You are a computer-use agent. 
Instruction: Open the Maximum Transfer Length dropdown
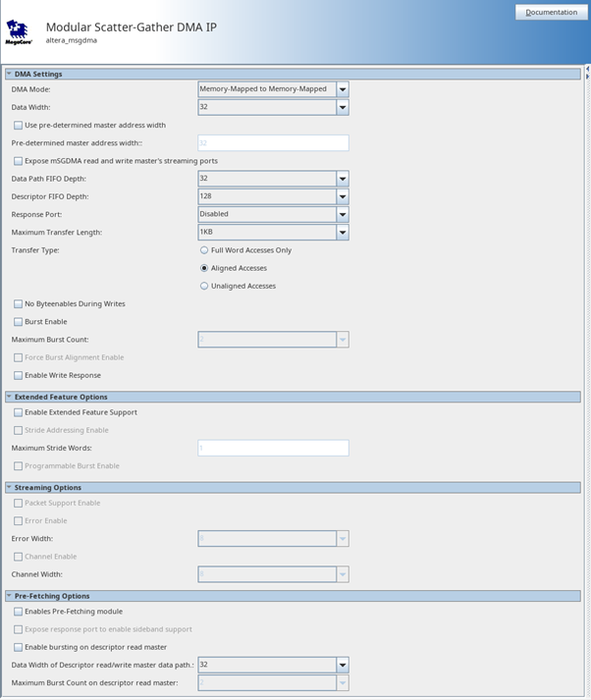click(x=273, y=232)
